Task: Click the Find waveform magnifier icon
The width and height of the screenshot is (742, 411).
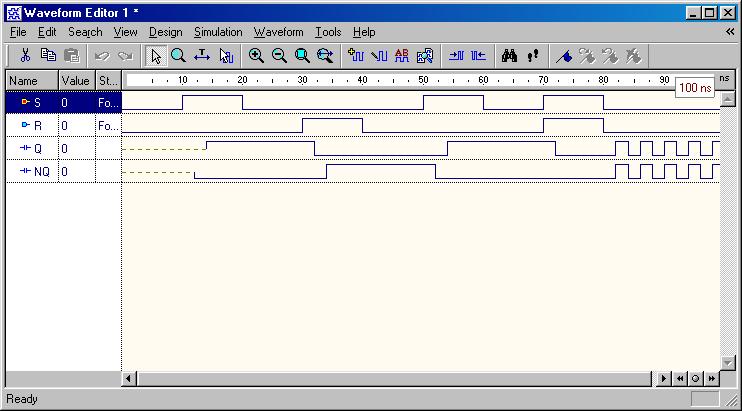Action: (x=425, y=56)
